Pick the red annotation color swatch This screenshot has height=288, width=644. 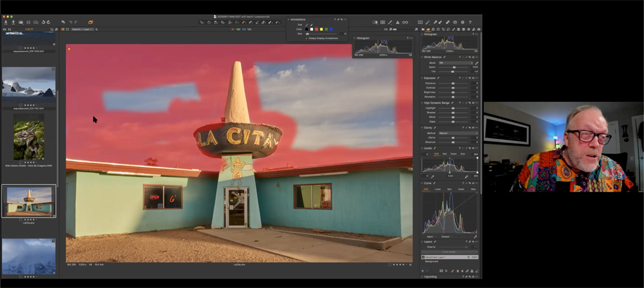316,29
